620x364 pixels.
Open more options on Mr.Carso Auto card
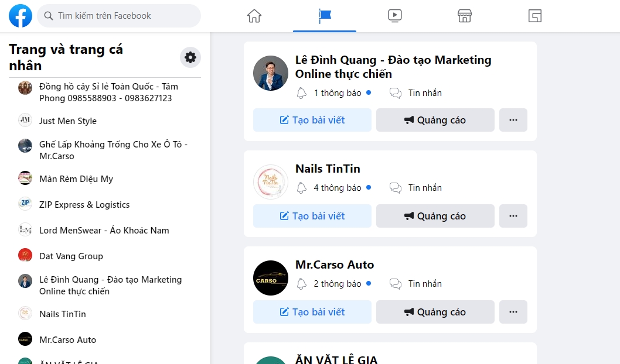coord(513,312)
